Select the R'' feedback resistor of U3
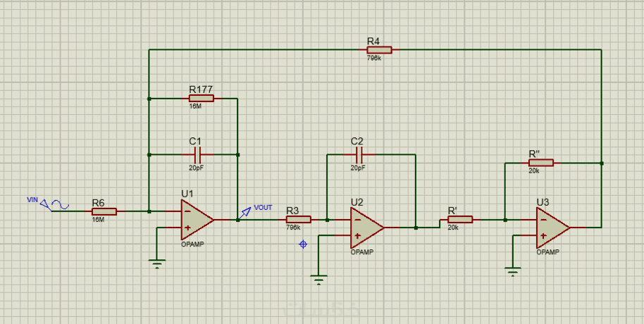 [541, 163]
